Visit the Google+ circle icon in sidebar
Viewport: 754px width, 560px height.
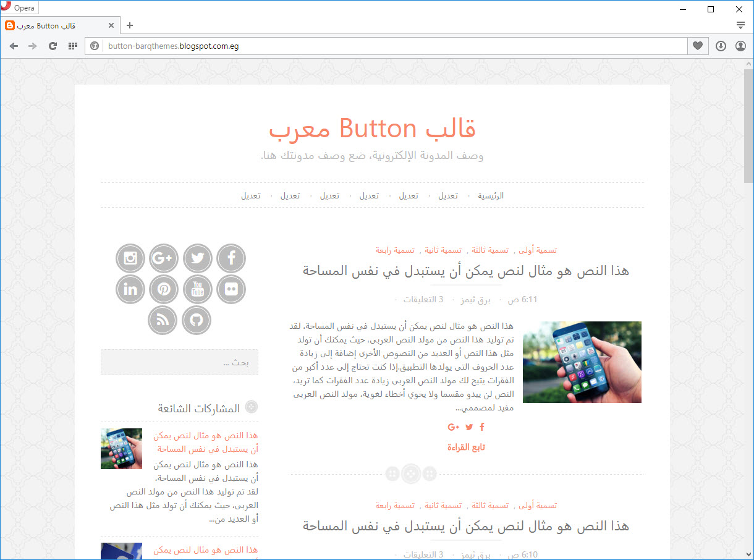pos(164,258)
